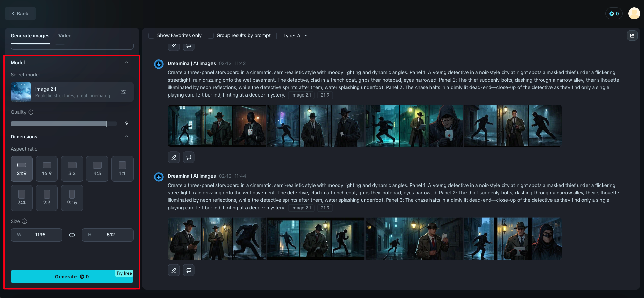Toggle the width-height link icon

point(72,235)
